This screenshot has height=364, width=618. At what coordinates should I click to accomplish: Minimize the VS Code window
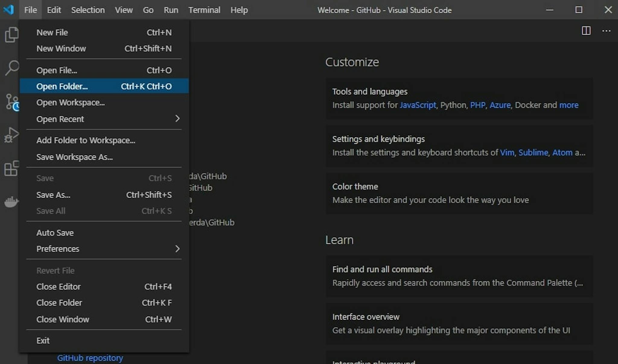pos(550,10)
